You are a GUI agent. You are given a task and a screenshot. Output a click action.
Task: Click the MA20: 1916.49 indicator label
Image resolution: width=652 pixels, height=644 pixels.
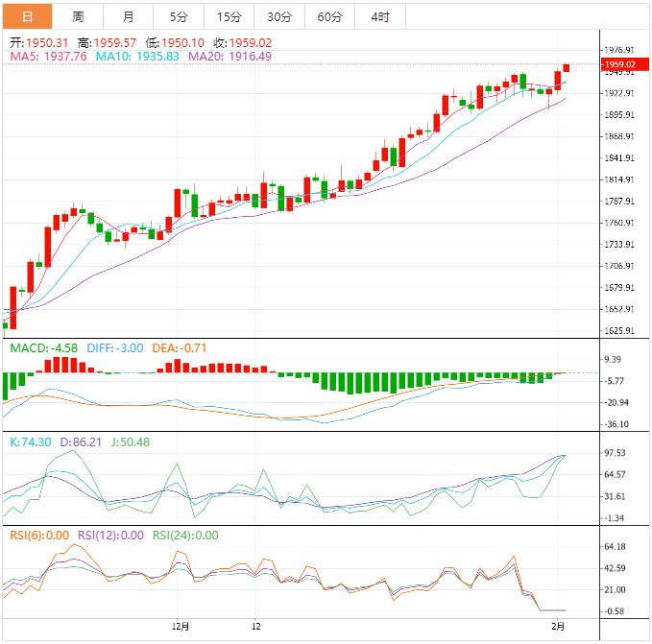230,57
